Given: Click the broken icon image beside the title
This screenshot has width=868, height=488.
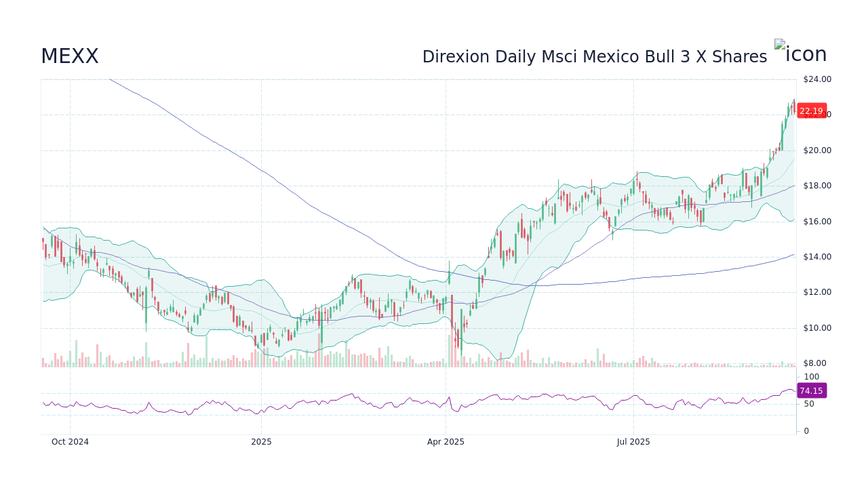Looking at the screenshot, I should (x=801, y=52).
